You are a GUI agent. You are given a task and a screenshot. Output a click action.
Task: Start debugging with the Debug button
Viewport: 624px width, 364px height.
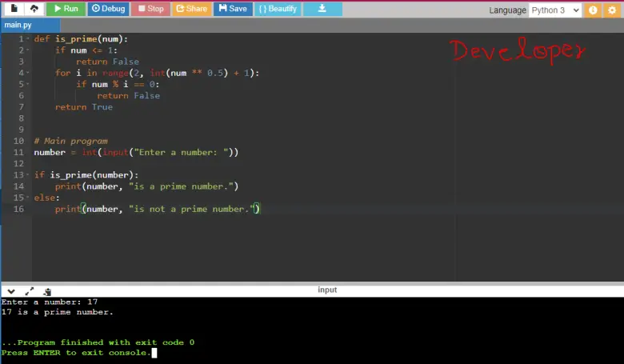tap(108, 9)
